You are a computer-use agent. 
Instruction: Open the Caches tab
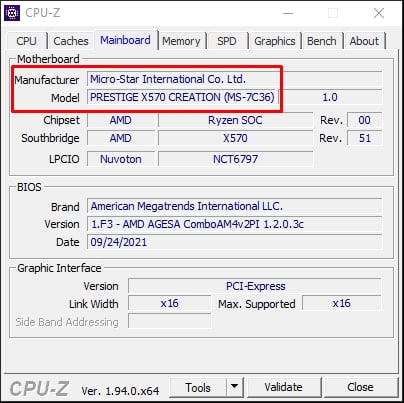[x=70, y=41]
